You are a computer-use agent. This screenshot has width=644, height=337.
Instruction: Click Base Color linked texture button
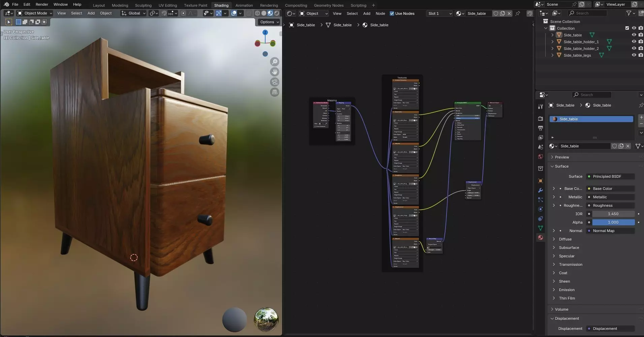click(x=611, y=189)
